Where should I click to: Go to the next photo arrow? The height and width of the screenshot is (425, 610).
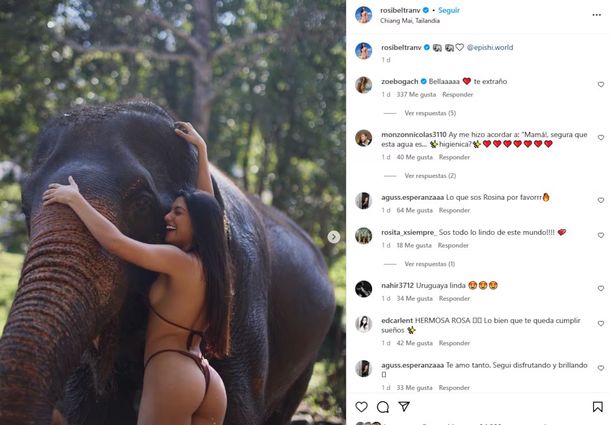coord(333,237)
